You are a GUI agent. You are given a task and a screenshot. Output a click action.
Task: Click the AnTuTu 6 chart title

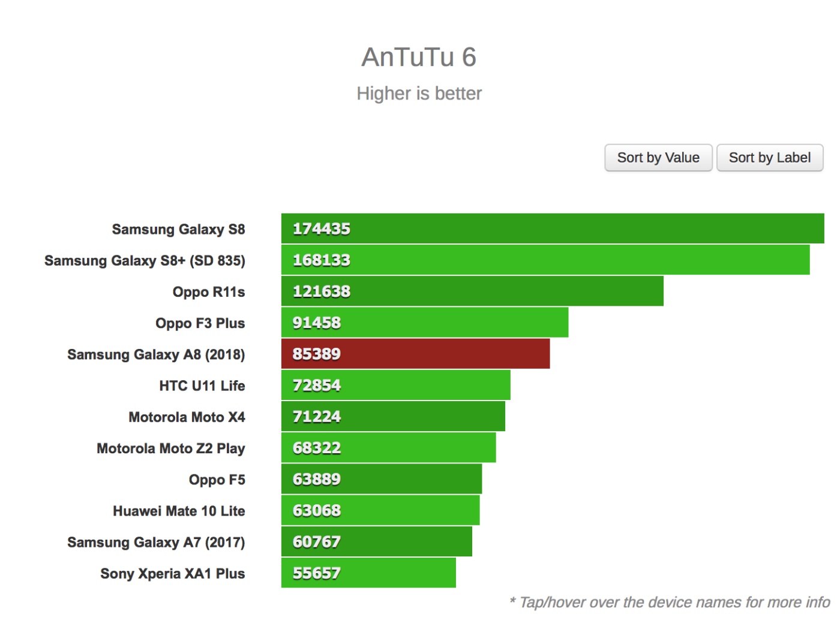419,58
